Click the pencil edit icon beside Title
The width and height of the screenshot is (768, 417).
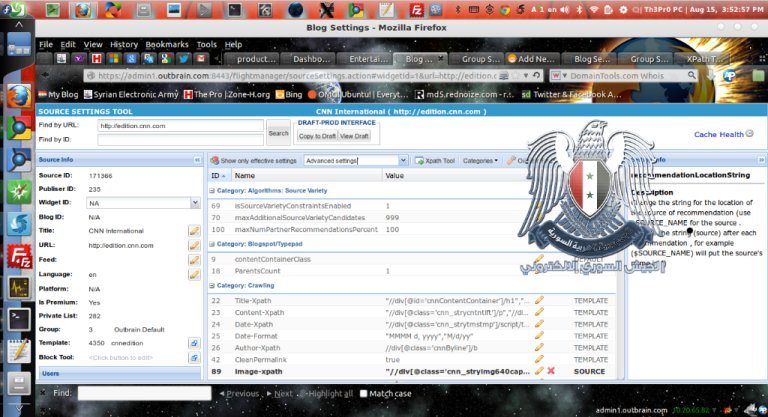tap(194, 231)
